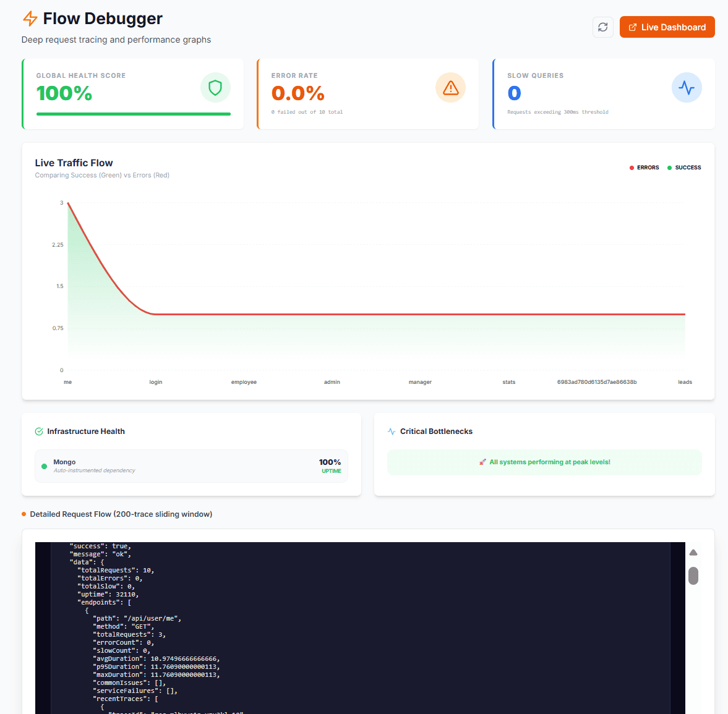
Task: Click the '"method": "GET"' line in JSON
Action: 124,627
